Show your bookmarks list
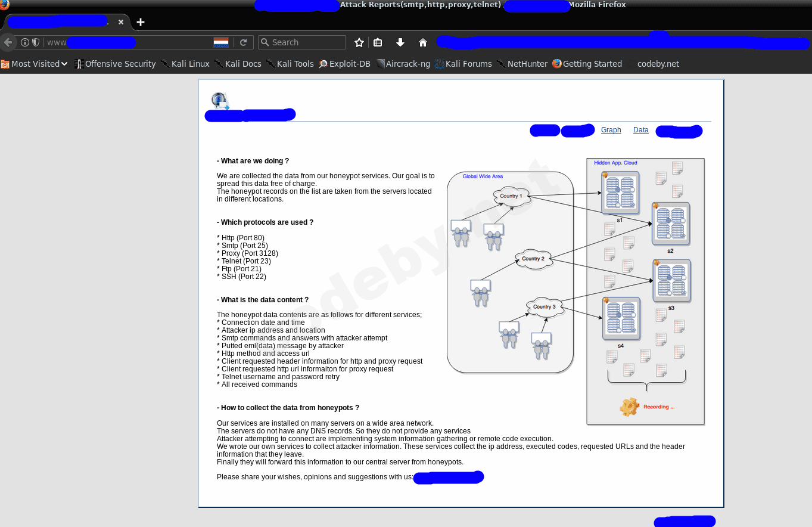The image size is (812, 527). tap(378, 42)
